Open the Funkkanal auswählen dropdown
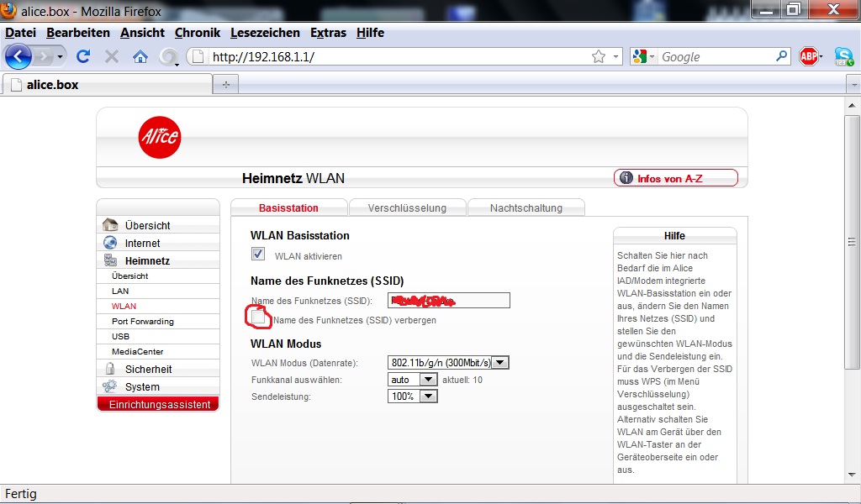The width and height of the screenshot is (861, 504). tap(429, 380)
